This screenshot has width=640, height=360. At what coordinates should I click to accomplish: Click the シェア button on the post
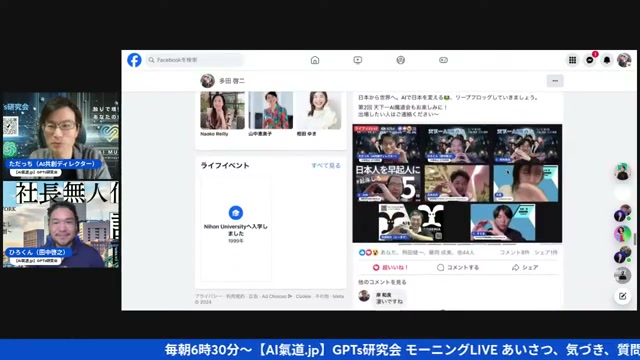pos(525,267)
